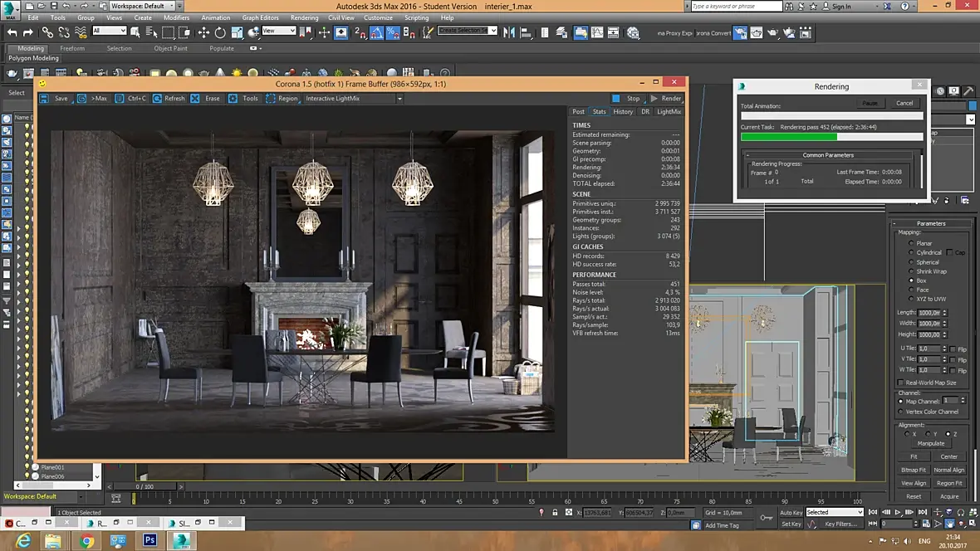The width and height of the screenshot is (980, 551).
Task: Click the Bitmap Fit button
Action: (914, 470)
